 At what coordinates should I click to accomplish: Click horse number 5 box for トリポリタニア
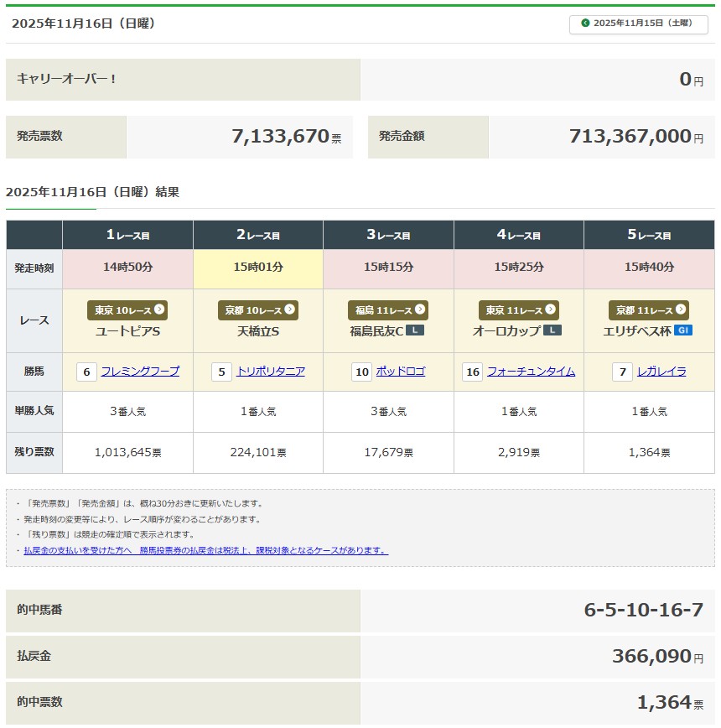click(221, 372)
